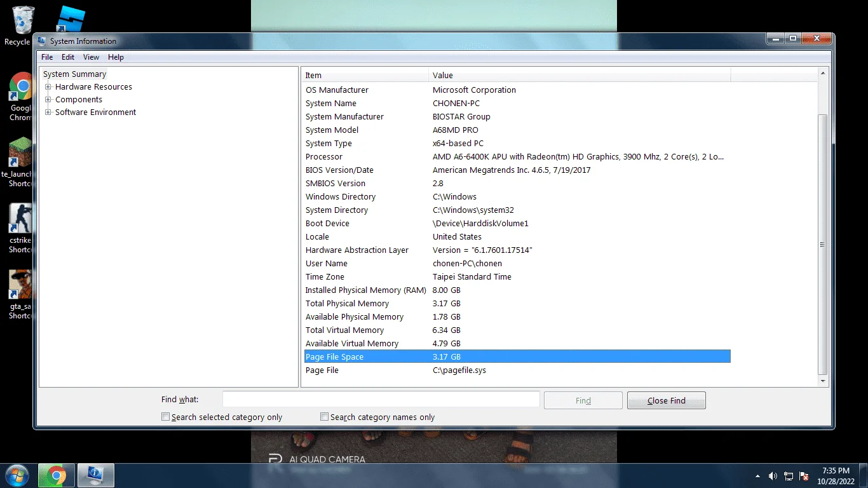Viewport: 868px width, 488px height.
Task: Click the scrollbar down arrow
Action: (x=823, y=381)
